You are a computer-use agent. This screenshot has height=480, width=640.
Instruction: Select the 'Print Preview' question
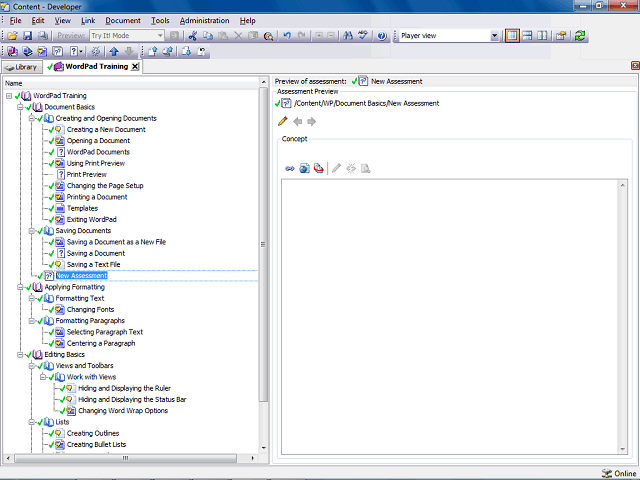[87, 175]
